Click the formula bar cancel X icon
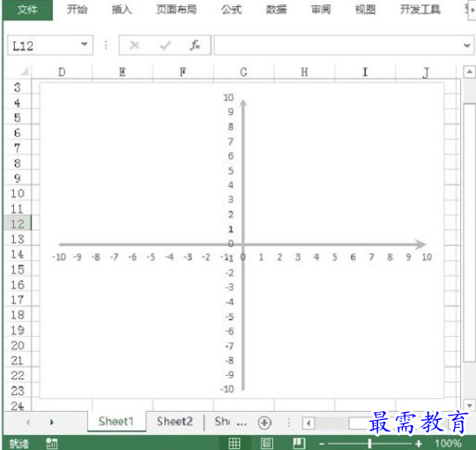 click(135, 46)
